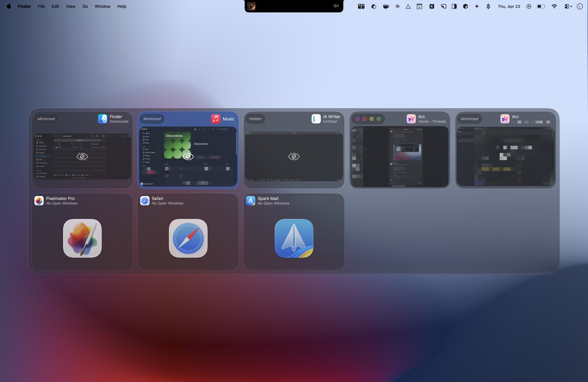588x382 pixels.
Task: Click the audio waveform menu bar icon
Action: tap(397, 6)
